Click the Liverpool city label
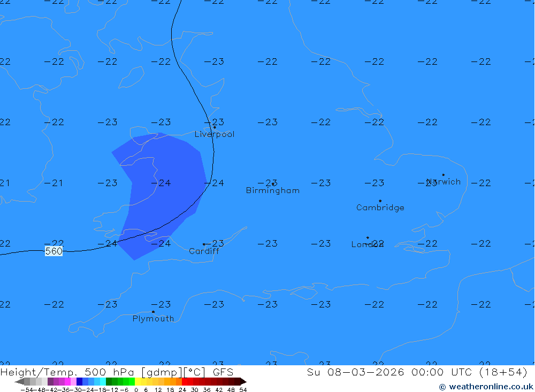This screenshot has height=392, width=535. 215,134
